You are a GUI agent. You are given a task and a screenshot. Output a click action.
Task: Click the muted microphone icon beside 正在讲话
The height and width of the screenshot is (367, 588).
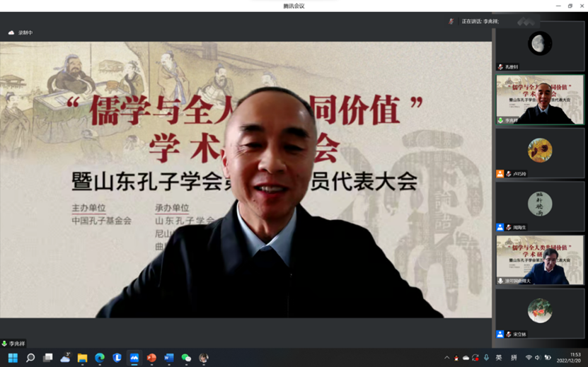click(x=451, y=21)
